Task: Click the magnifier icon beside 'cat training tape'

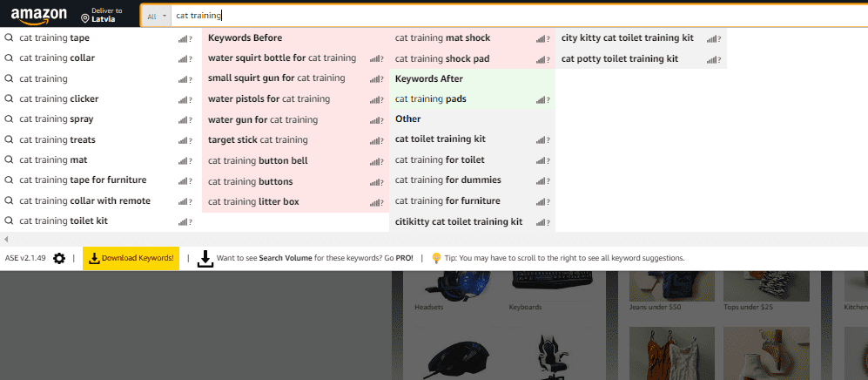Action: pyautogui.click(x=9, y=38)
